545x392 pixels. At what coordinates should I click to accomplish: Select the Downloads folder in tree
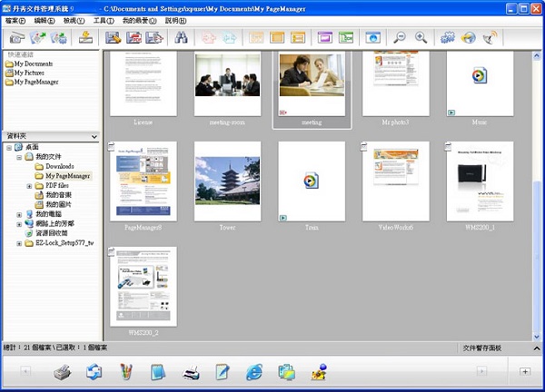pyautogui.click(x=59, y=167)
